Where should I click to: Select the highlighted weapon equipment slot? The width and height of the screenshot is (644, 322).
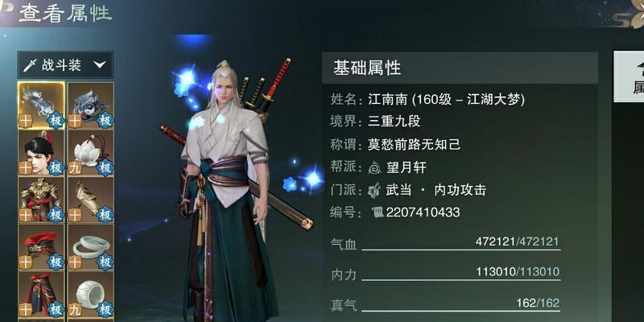pyautogui.click(x=41, y=105)
